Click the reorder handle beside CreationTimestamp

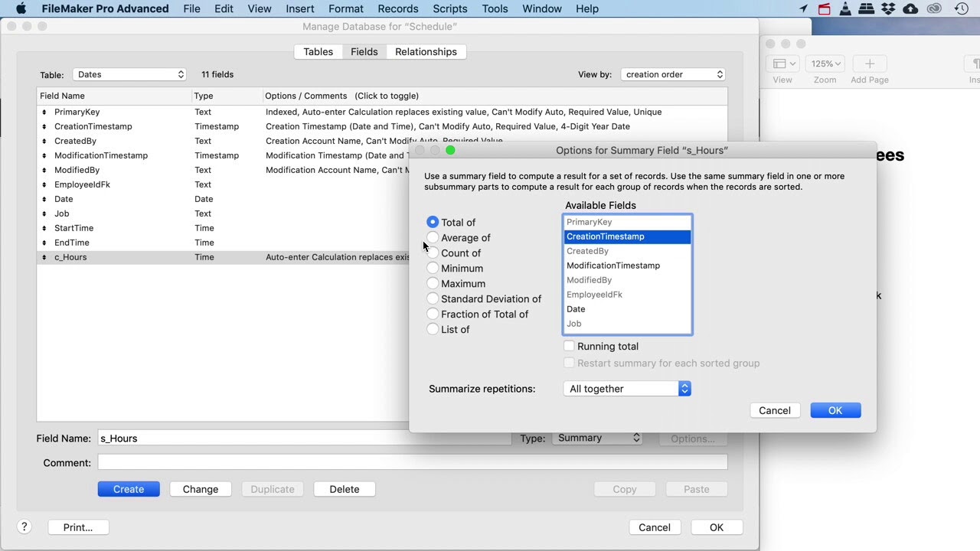pos(44,126)
